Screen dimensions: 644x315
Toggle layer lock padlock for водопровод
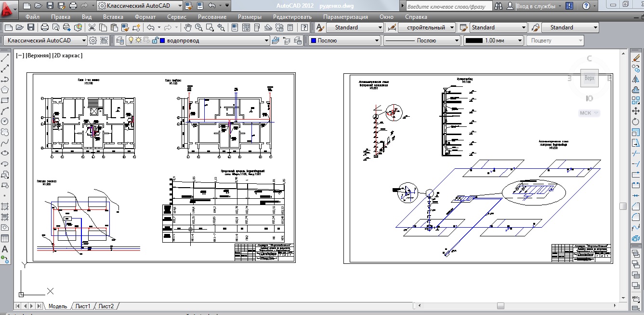155,41
